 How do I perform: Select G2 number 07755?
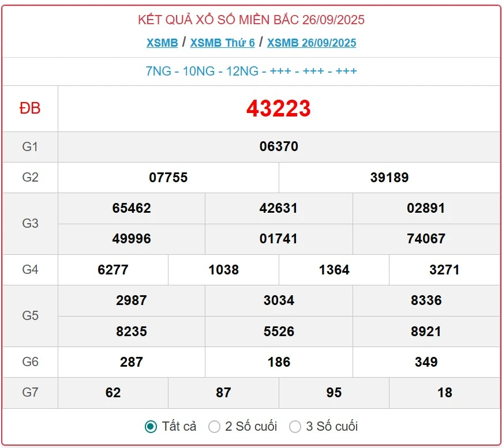(168, 178)
